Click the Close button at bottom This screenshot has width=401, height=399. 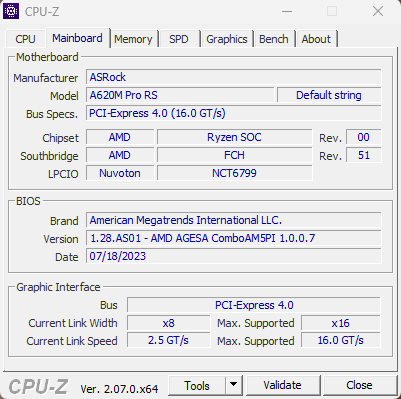click(x=359, y=385)
